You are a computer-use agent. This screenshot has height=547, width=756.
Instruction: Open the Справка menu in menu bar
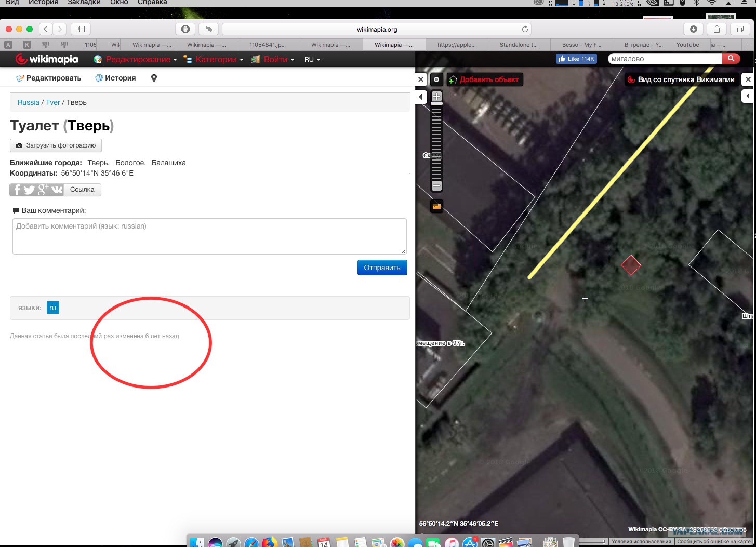(152, 3)
